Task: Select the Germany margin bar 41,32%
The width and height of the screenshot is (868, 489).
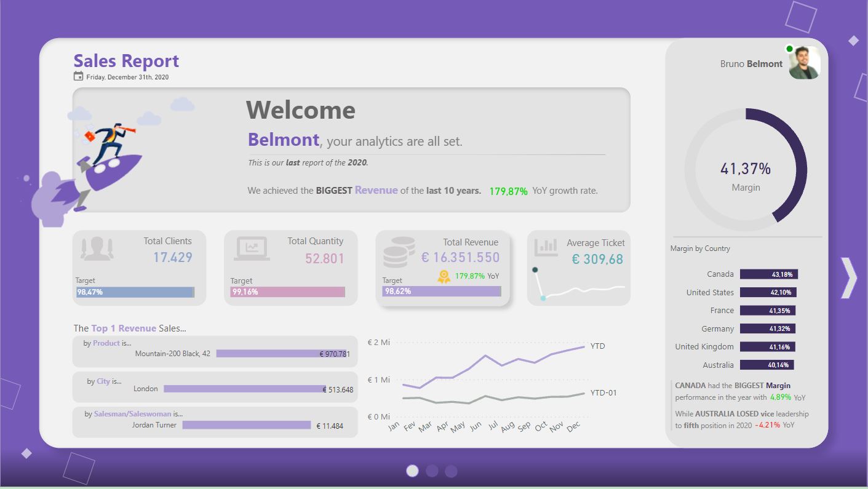Action: coord(768,328)
